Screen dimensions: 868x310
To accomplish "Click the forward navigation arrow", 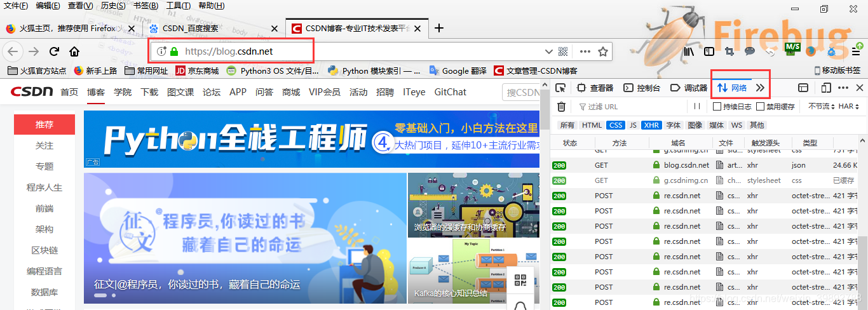I will pyautogui.click(x=34, y=51).
